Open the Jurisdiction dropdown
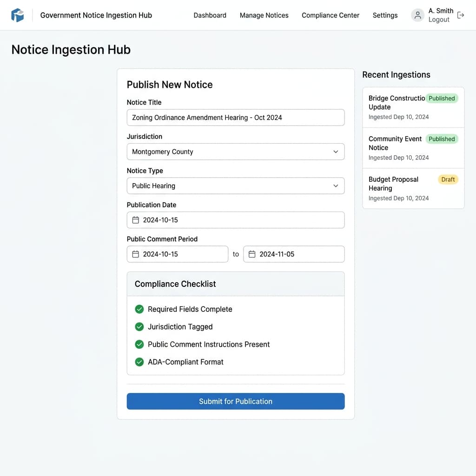 [x=235, y=152]
